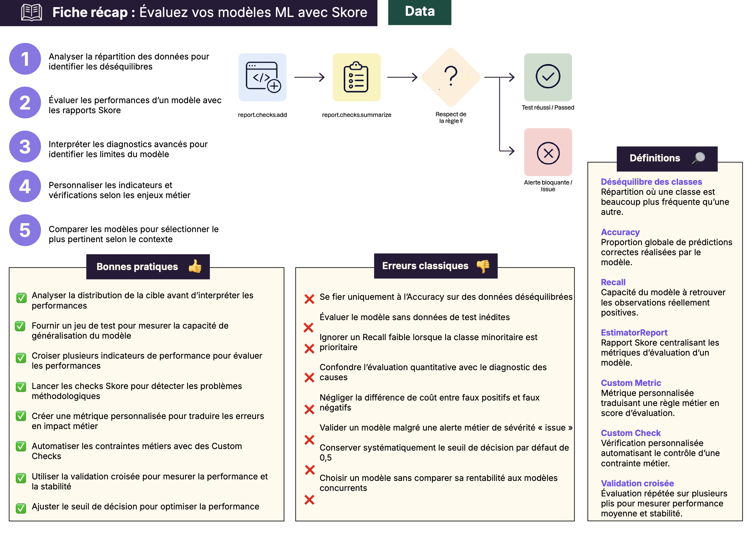
Task: Click the magnifying glass beside Définitions
Action: click(698, 158)
